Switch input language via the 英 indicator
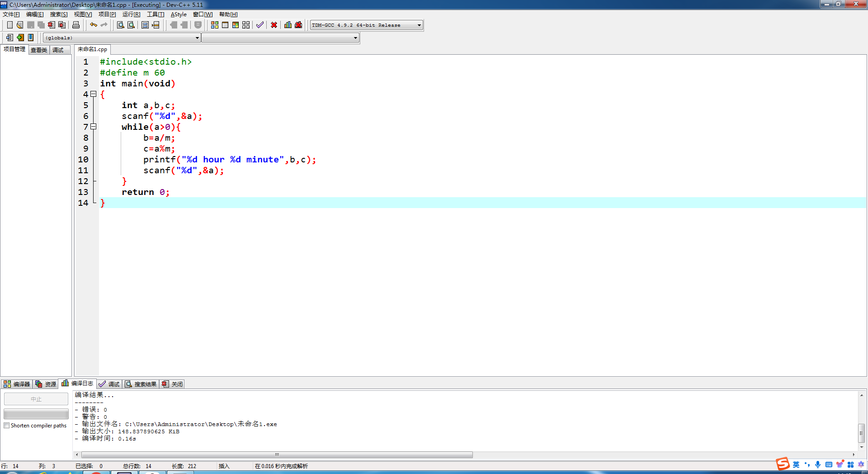 point(796,465)
